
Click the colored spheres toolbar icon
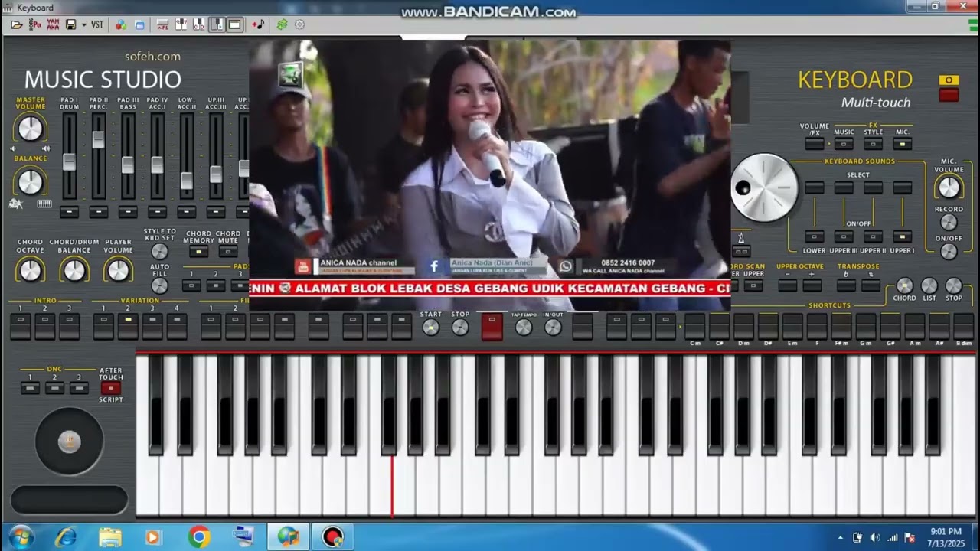pyautogui.click(x=121, y=24)
